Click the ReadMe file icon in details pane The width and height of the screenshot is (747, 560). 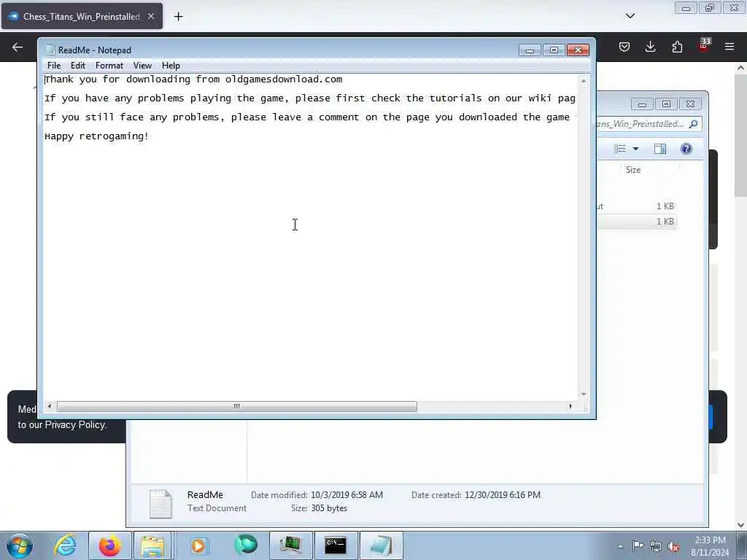(160, 503)
